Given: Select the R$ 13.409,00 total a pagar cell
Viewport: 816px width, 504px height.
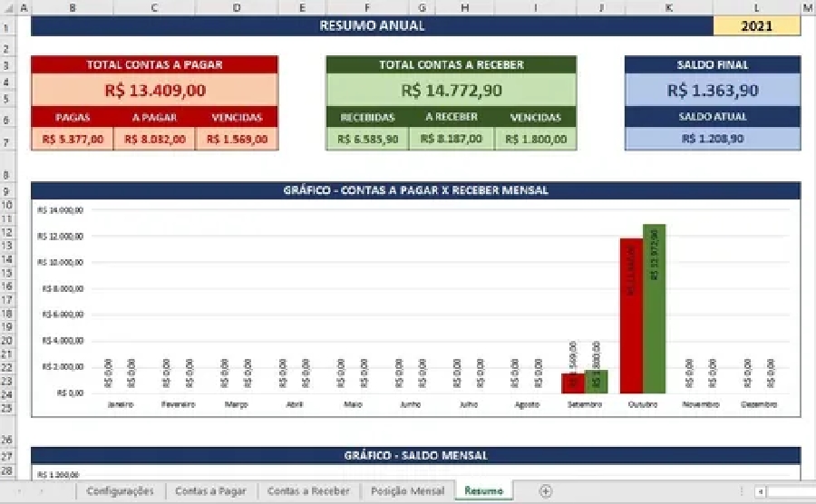Looking at the screenshot, I should click(155, 90).
